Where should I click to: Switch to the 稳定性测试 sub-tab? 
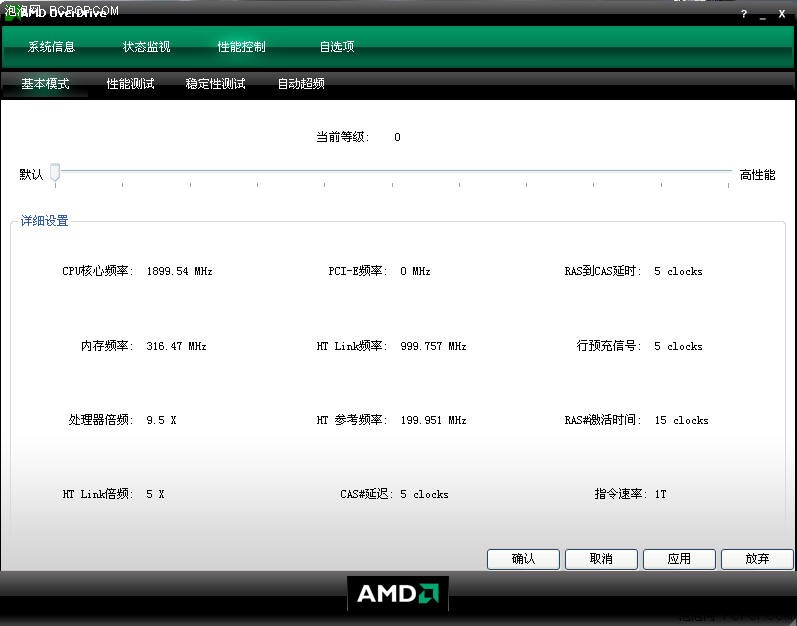coord(216,84)
